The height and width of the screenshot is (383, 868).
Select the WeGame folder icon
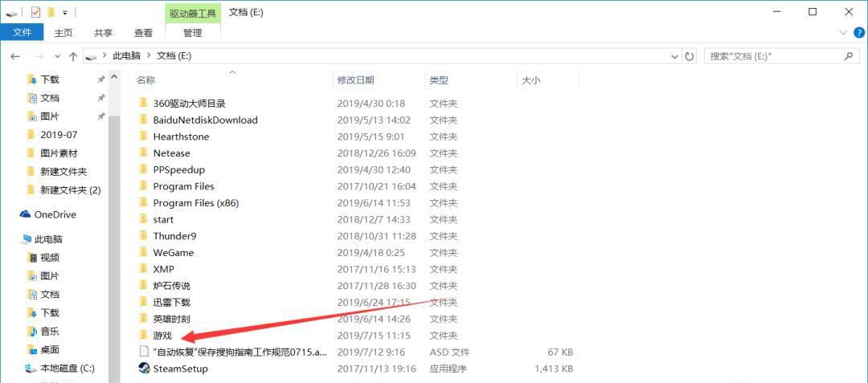click(143, 252)
